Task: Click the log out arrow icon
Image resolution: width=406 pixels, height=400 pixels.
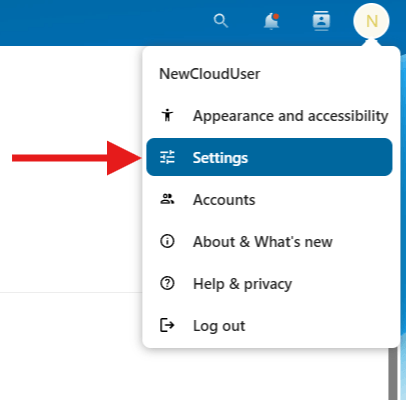Action: click(x=167, y=325)
